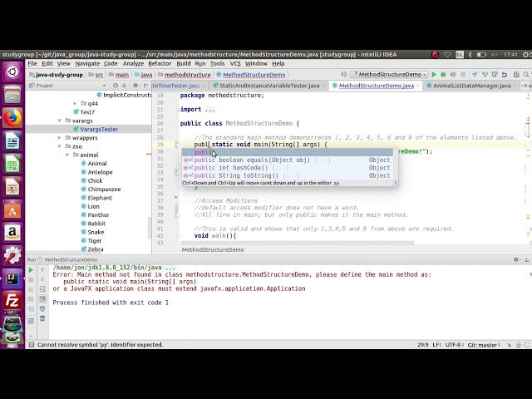Open system settings wrench icon in dock
This screenshot has width=532, height=399.
(x=12, y=255)
